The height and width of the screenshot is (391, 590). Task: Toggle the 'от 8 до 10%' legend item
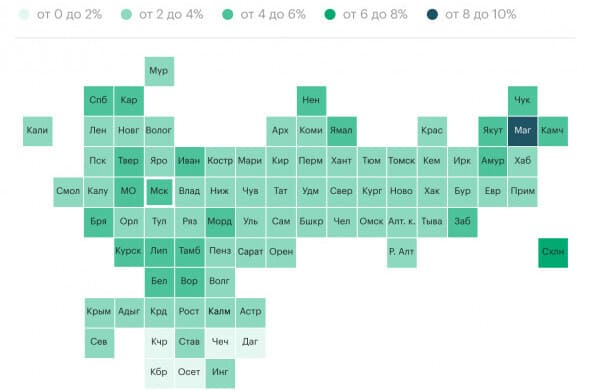pyautogui.click(x=471, y=15)
